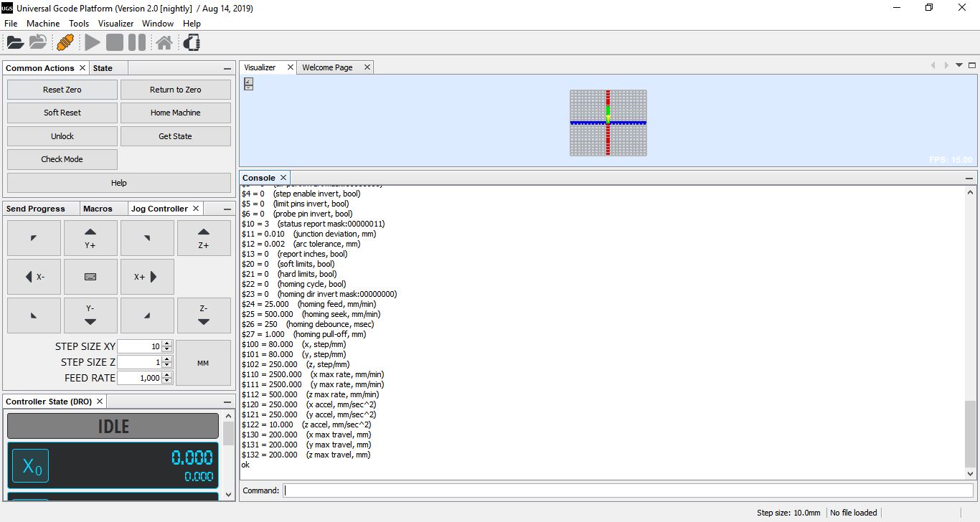
Task: Close the Jog Controller tab
Action: click(x=196, y=209)
